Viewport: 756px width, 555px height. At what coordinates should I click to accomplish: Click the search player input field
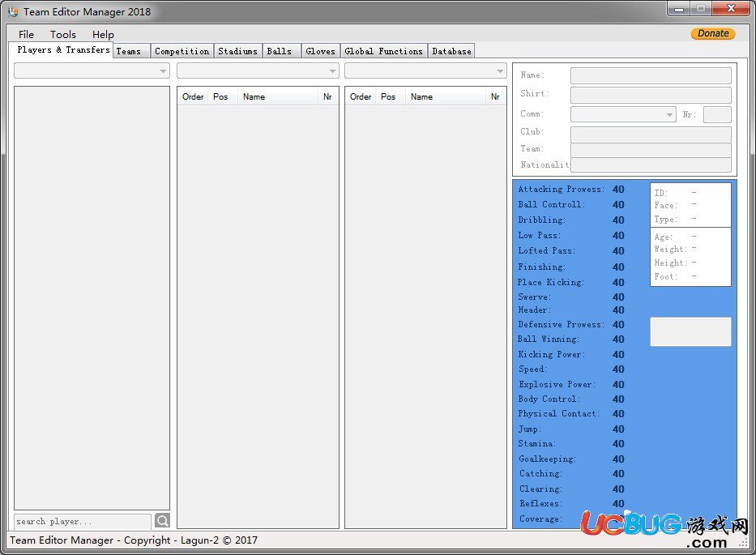83,521
